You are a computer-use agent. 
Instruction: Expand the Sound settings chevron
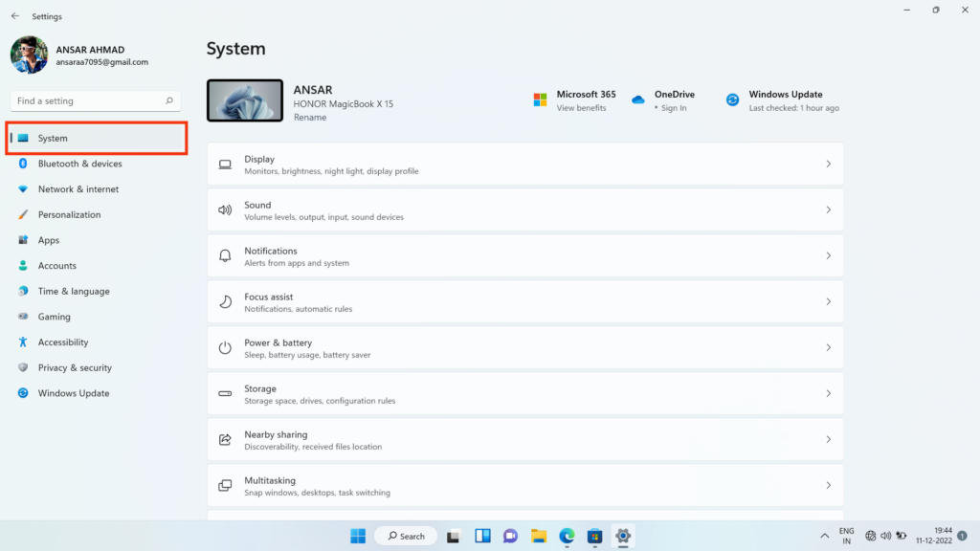828,209
